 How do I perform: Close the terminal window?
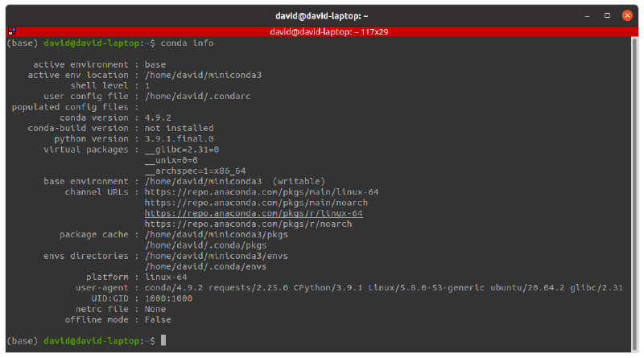click(x=627, y=15)
